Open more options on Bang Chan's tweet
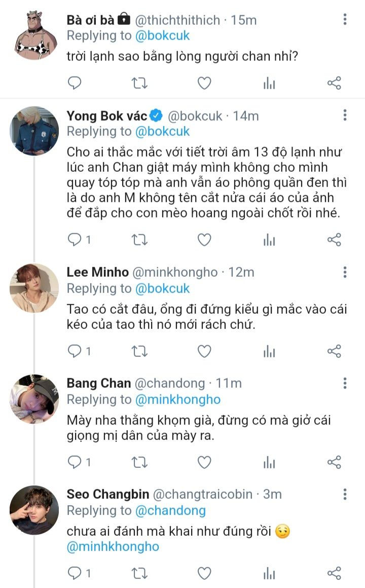 coord(345,383)
